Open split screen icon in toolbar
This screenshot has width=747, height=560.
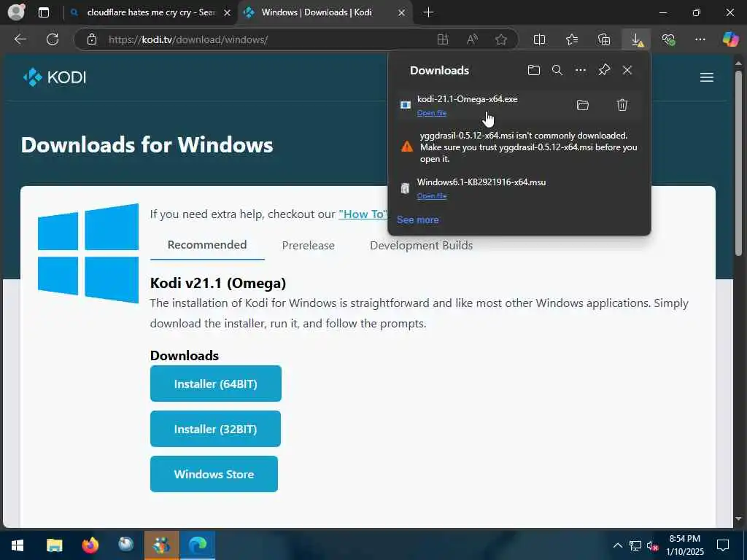[x=539, y=39]
